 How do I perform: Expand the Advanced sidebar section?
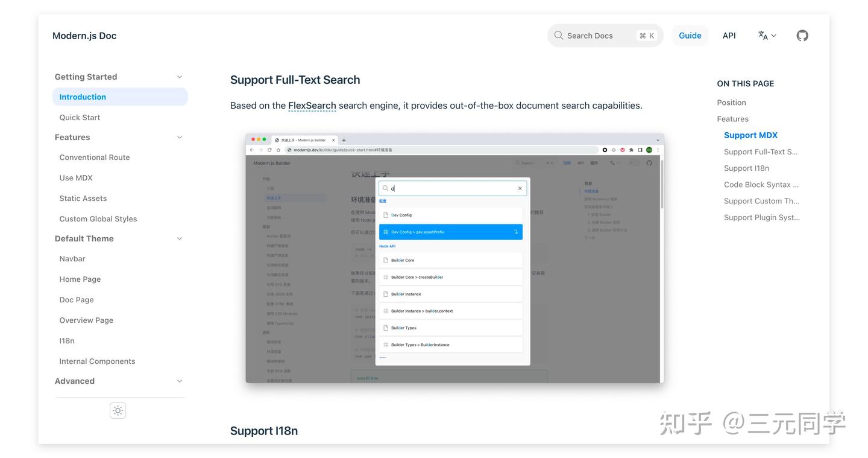click(x=179, y=381)
